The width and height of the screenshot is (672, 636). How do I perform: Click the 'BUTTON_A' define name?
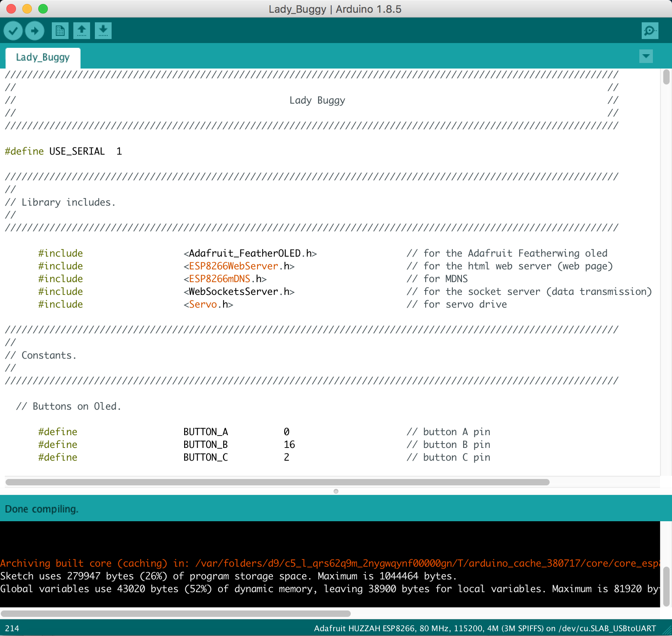(206, 432)
